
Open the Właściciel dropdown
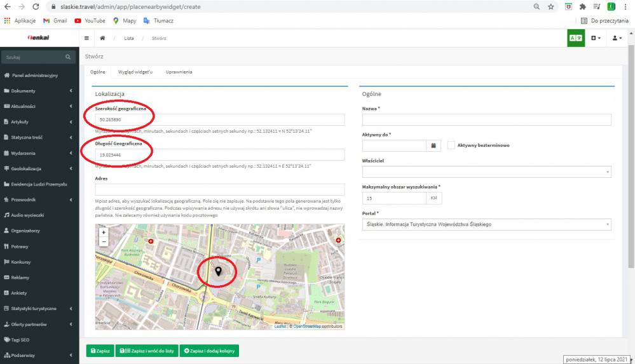486,172
